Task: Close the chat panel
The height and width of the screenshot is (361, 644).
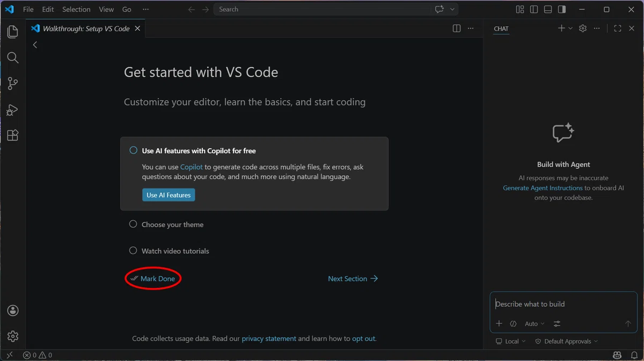Action: 632,28
